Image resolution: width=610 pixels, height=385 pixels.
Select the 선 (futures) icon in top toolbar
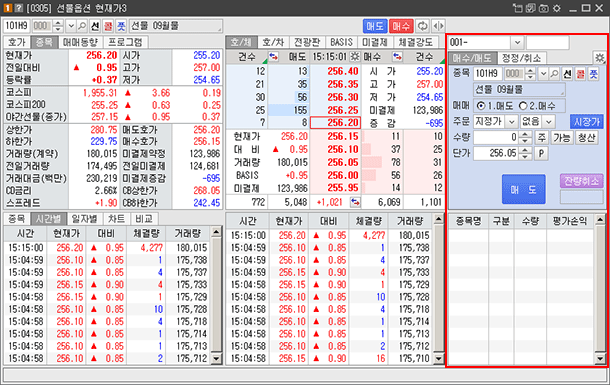pos(95,26)
